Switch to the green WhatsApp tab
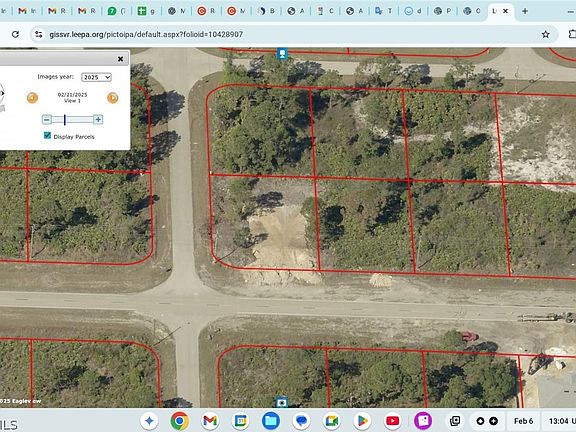Screen dimensions: 576x432 click(x=116, y=11)
